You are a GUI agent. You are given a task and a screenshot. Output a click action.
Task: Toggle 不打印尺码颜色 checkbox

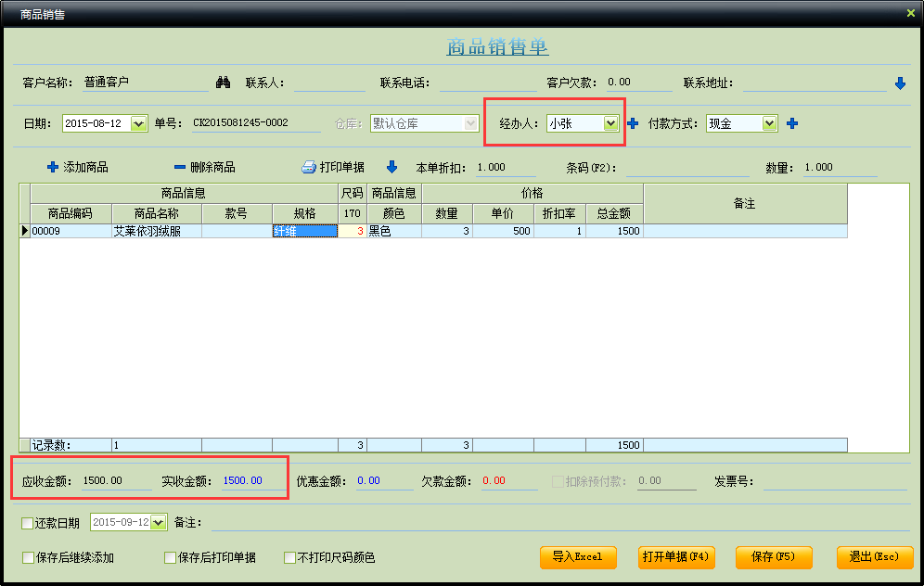[x=290, y=558]
